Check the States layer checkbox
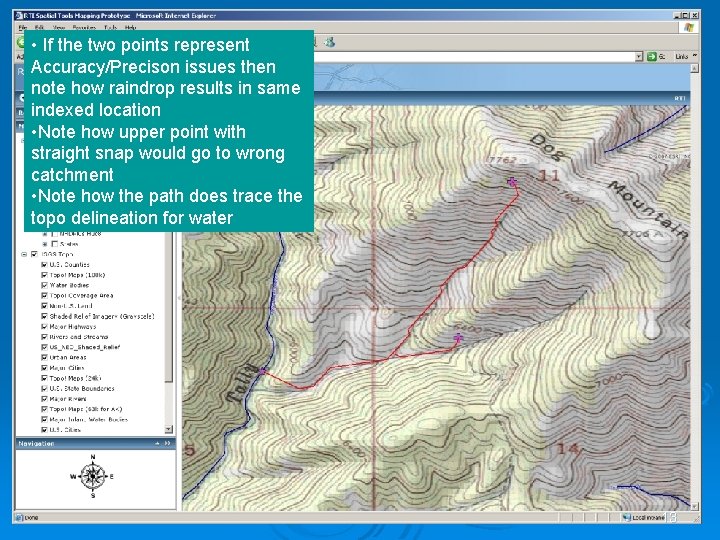 (55, 244)
